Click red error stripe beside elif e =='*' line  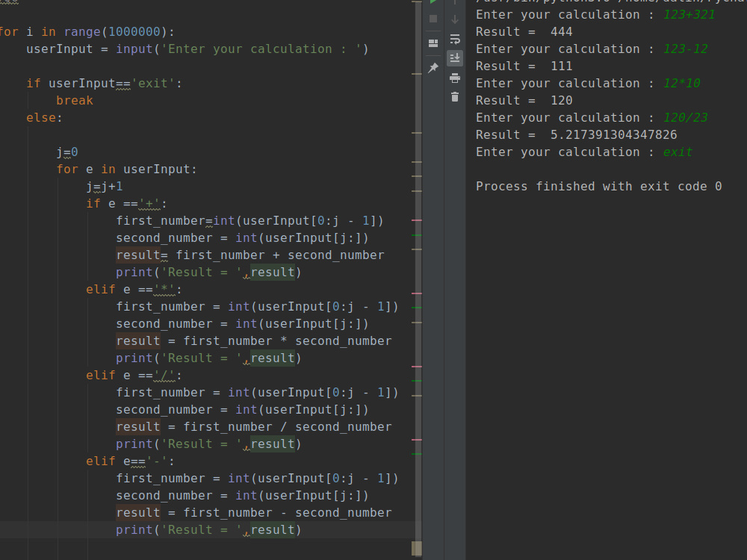(x=416, y=293)
